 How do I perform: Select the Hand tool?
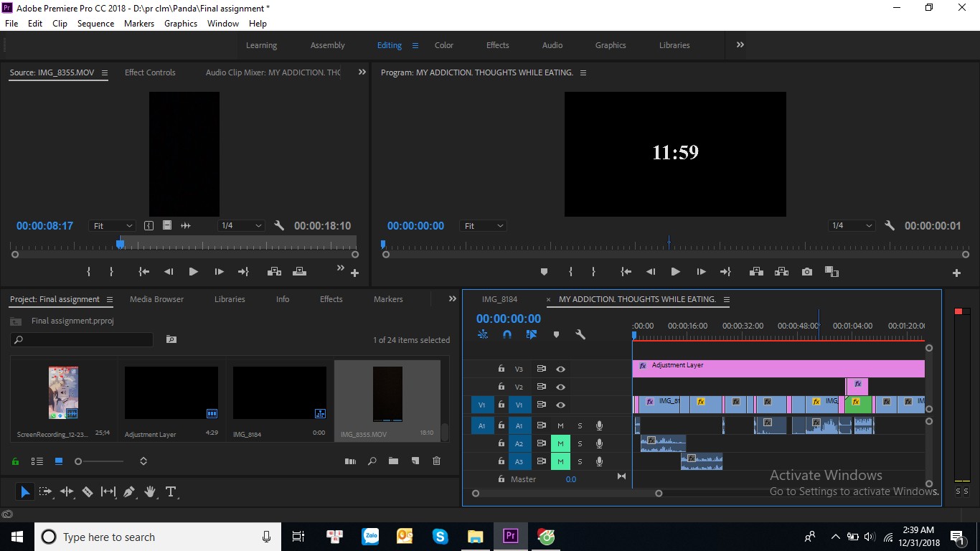click(150, 491)
